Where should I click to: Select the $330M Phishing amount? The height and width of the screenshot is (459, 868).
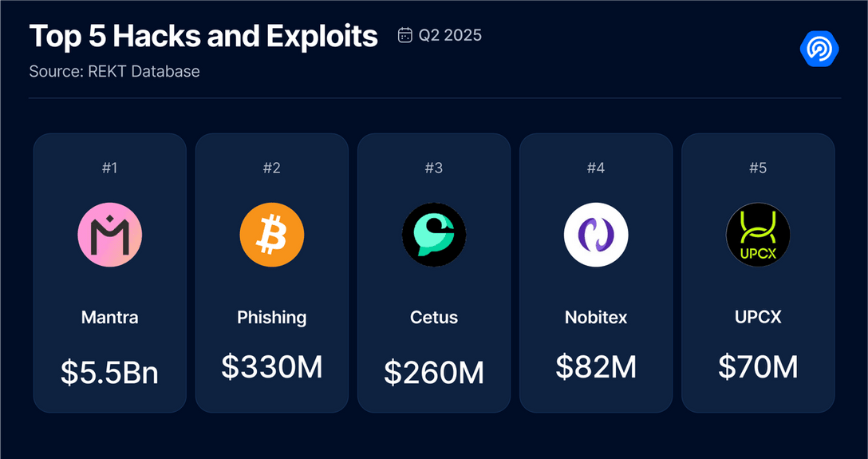(272, 366)
